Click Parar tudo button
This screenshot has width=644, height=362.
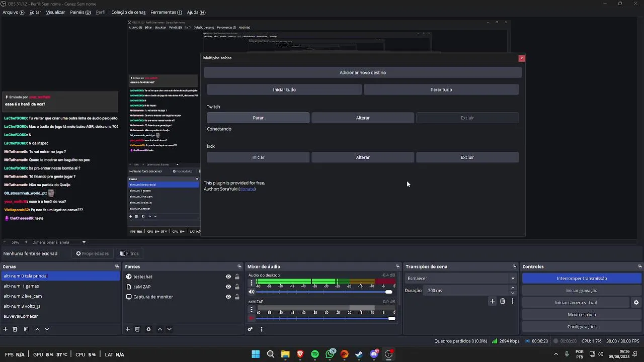[441, 89]
